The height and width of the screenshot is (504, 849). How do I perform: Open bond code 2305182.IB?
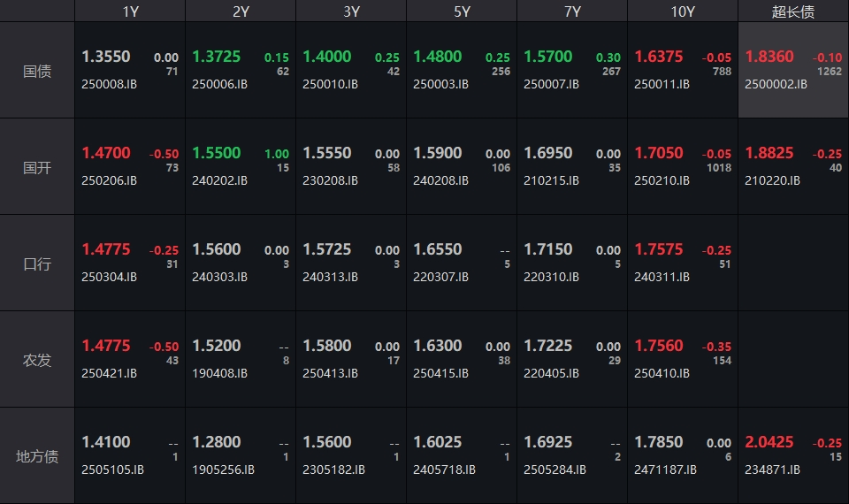334,470
